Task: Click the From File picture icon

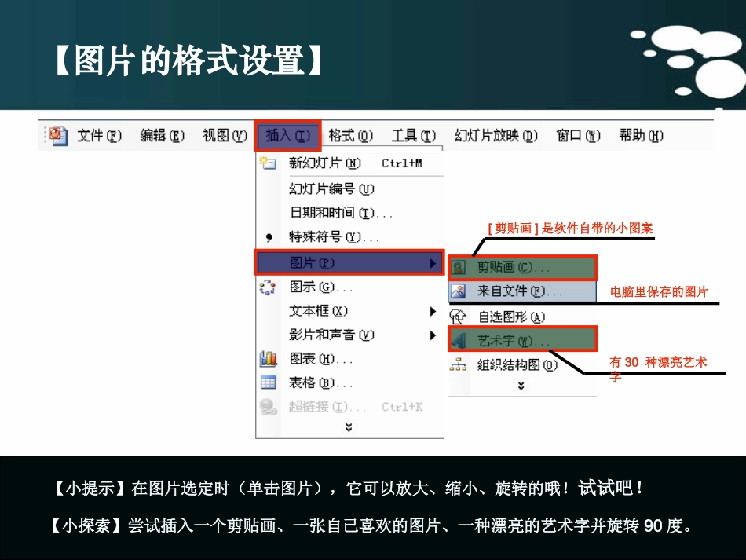Action: pyautogui.click(x=458, y=291)
